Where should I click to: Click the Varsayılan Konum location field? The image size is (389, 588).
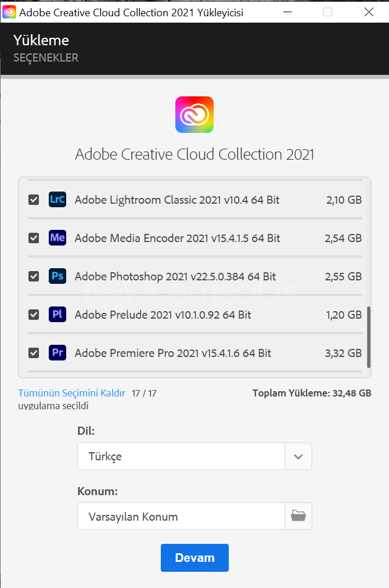click(181, 516)
